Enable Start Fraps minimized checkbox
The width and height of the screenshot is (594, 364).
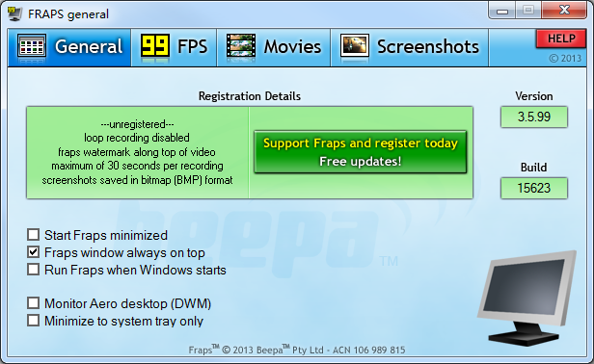(x=34, y=235)
